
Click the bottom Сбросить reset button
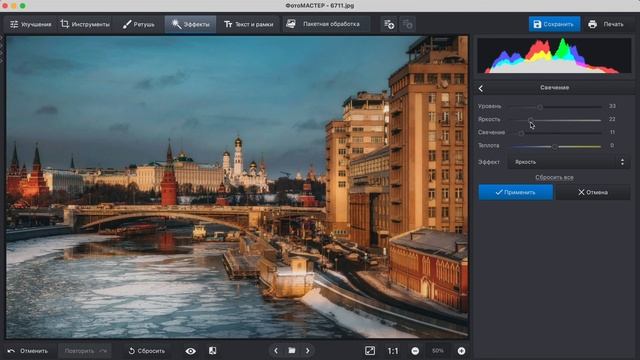(x=147, y=351)
